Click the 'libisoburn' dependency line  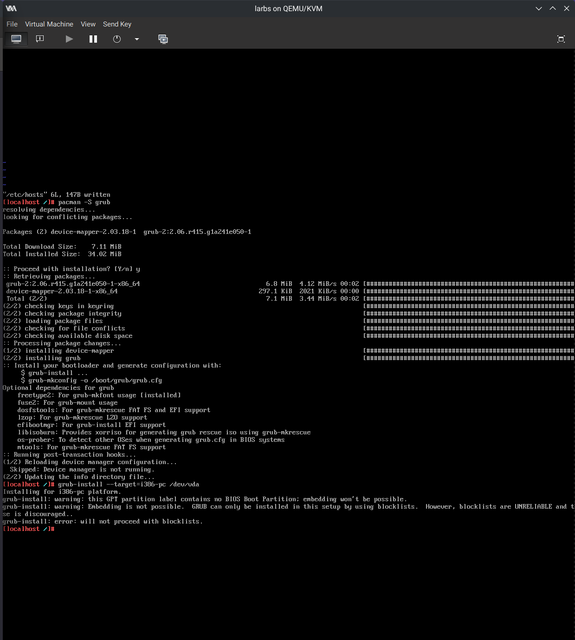pos(164,432)
